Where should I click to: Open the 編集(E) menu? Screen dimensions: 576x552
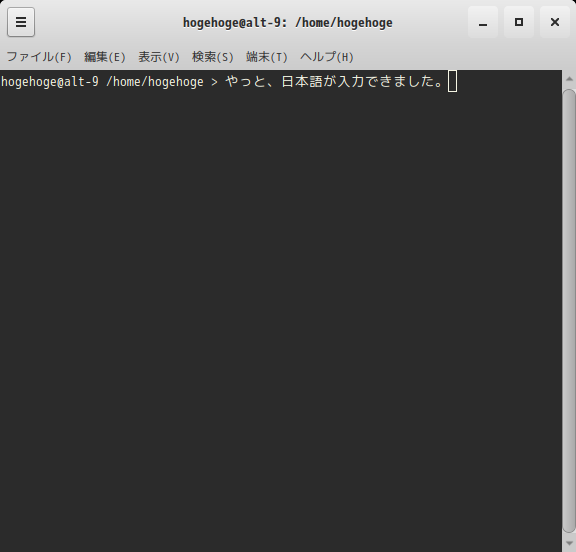pyautogui.click(x=105, y=57)
